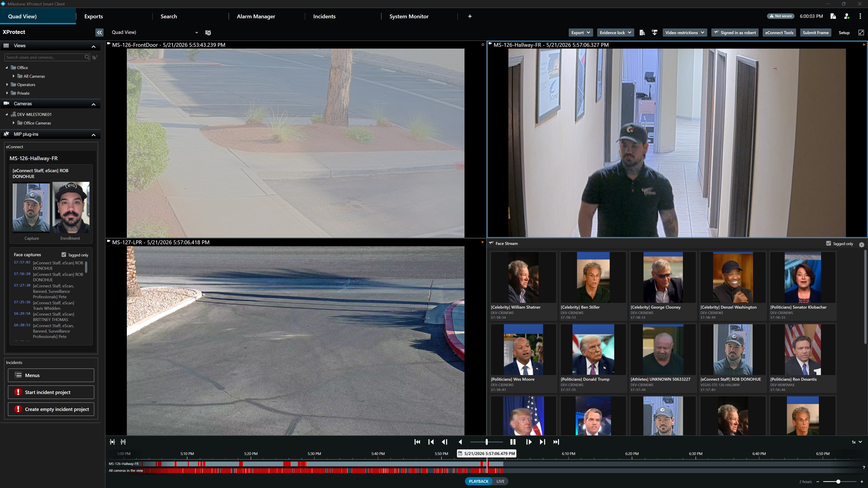Collapse the Views section
The image size is (868, 488).
[x=94, y=46]
